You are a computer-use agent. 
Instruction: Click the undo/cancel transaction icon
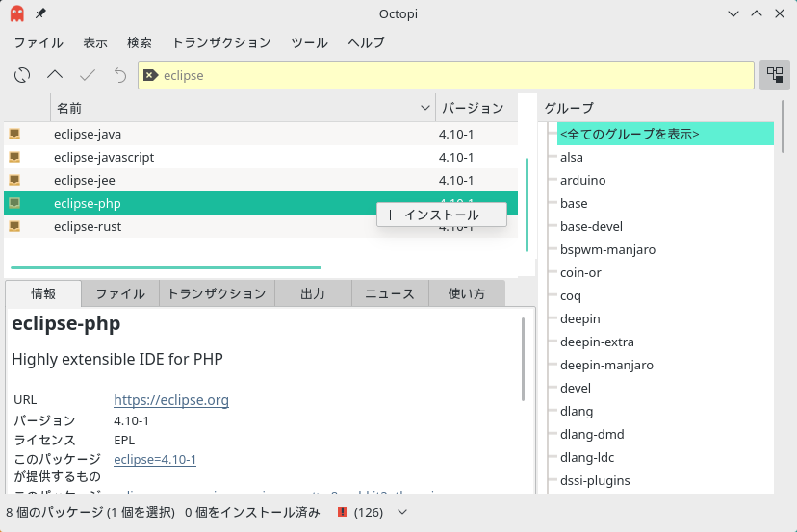120,75
